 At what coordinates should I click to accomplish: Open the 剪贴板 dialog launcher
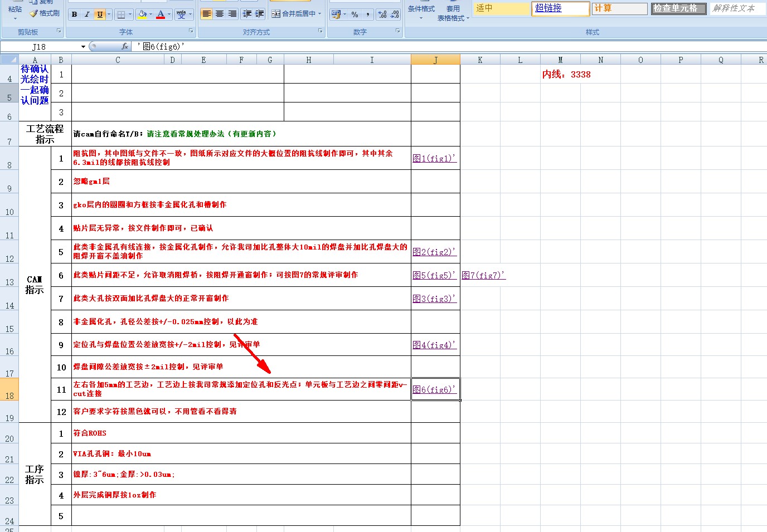pos(59,31)
